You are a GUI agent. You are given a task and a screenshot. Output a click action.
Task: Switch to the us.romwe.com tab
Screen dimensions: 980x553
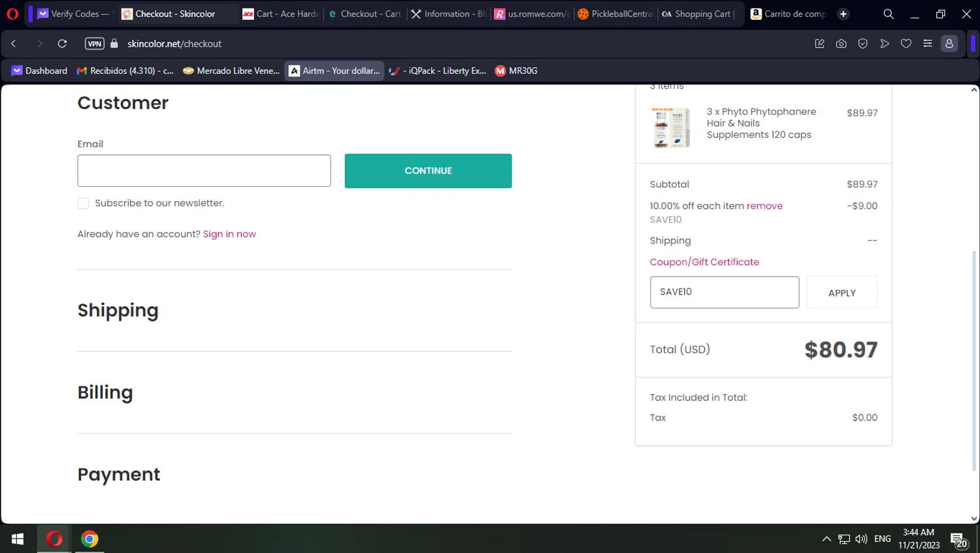tap(532, 14)
